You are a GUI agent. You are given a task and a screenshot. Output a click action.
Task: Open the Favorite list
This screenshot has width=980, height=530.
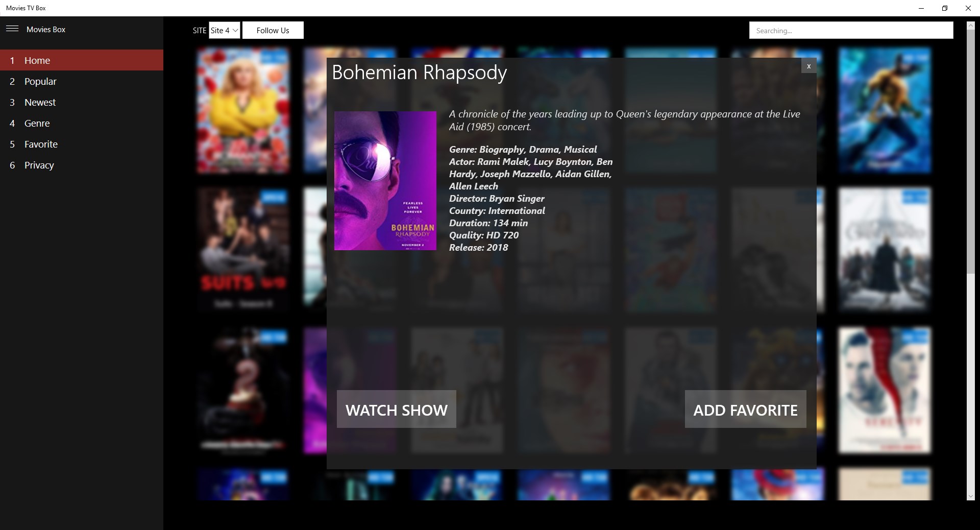click(82, 144)
